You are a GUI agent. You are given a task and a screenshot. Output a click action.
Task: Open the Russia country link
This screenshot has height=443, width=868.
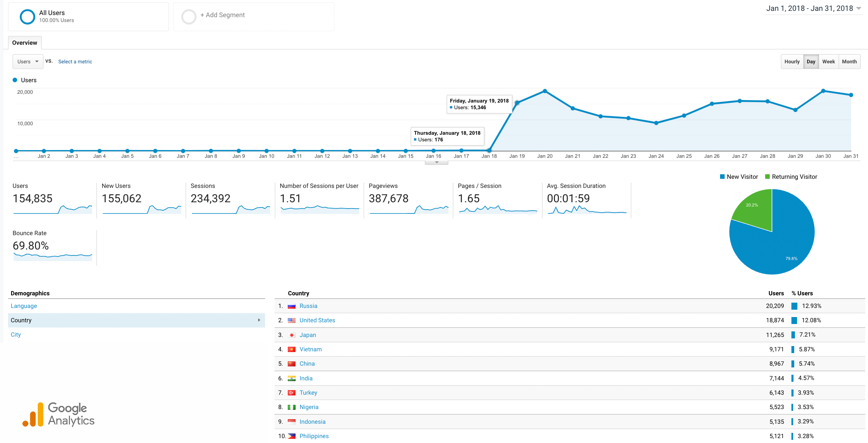point(308,306)
